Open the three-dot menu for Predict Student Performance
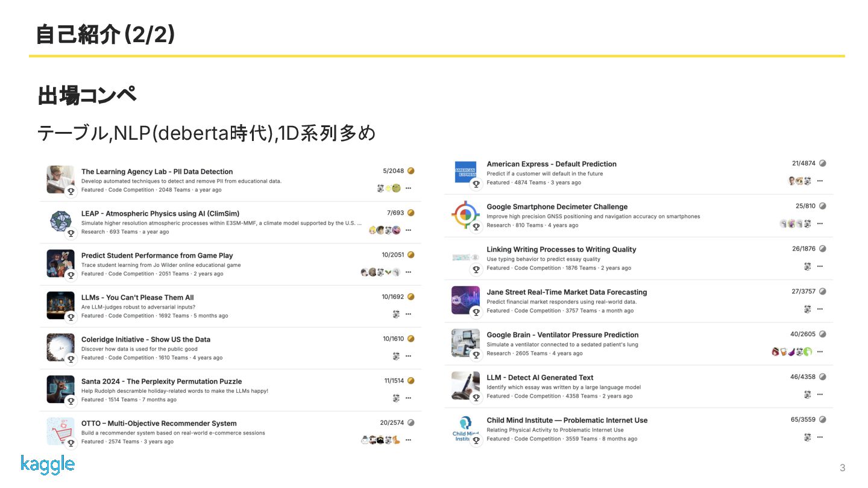The width and height of the screenshot is (868, 488). 408,272
